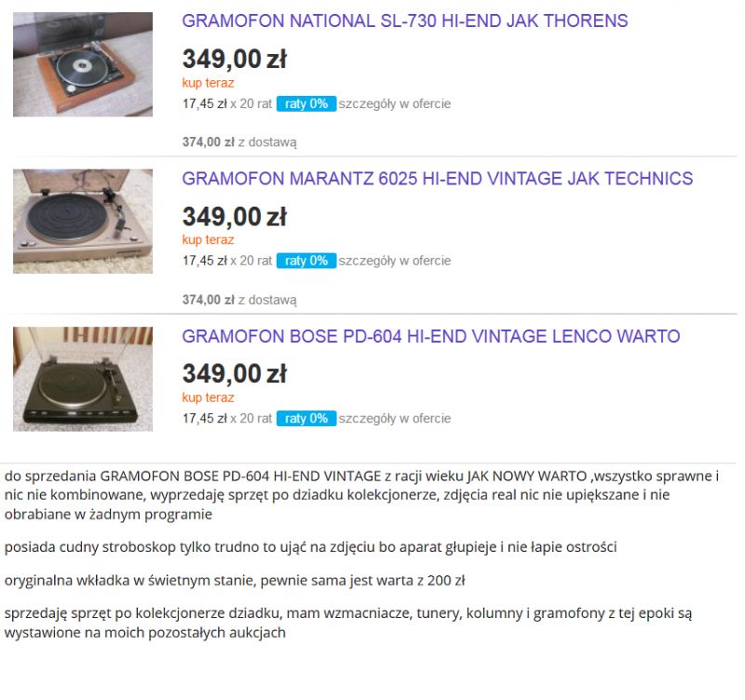Click 'raty 0%' badge on National listing
The image size is (745, 700).
(306, 103)
